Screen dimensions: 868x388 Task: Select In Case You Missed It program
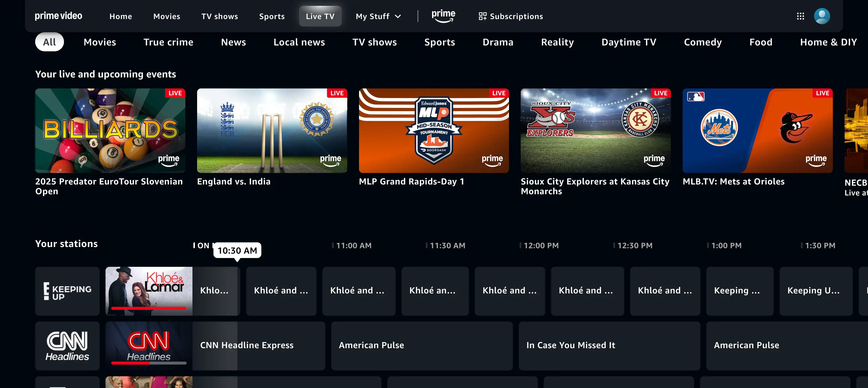(609, 346)
